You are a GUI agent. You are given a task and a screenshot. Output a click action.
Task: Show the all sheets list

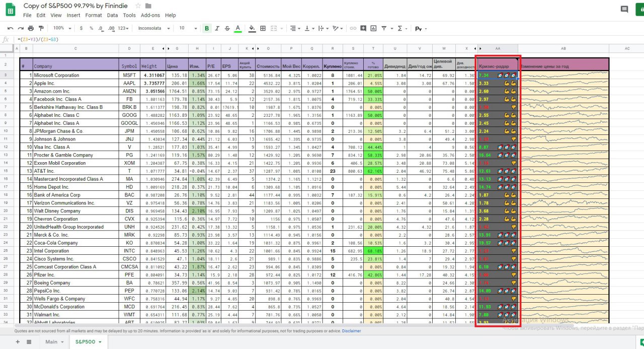(29, 342)
